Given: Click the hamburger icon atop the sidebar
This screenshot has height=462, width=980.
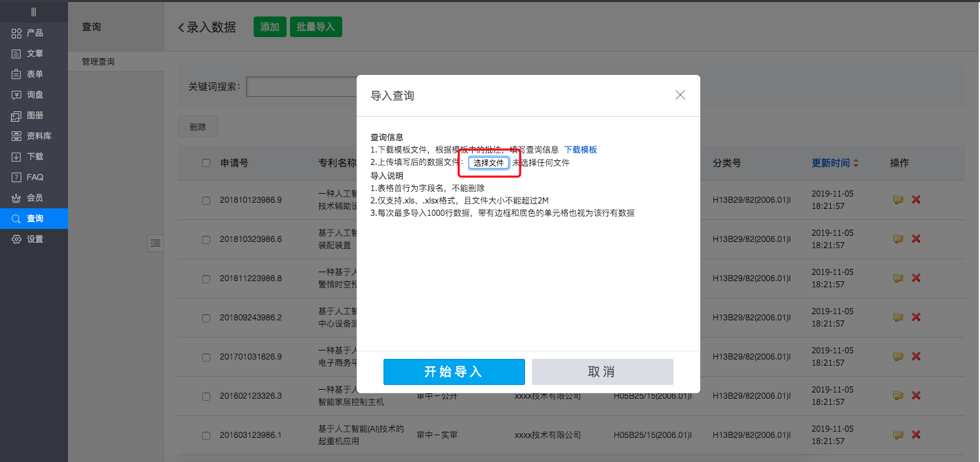Looking at the screenshot, I should (34, 12).
